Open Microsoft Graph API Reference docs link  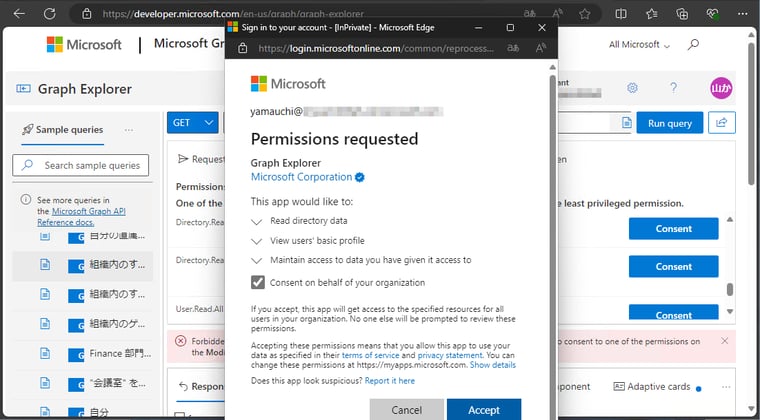pyautogui.click(x=81, y=217)
